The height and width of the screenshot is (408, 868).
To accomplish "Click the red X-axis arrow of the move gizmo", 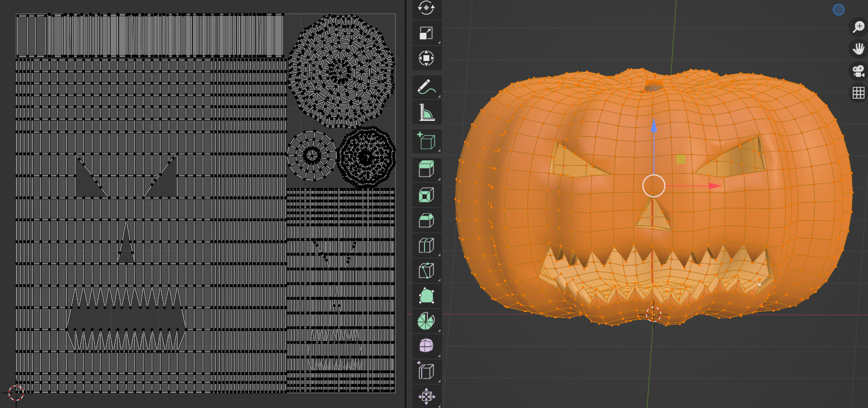I will click(715, 186).
